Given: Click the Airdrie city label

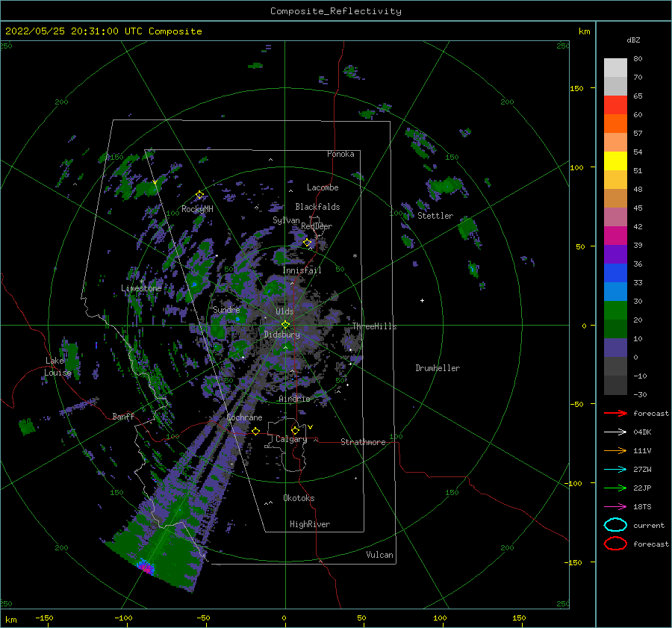Looking at the screenshot, I should point(294,399).
